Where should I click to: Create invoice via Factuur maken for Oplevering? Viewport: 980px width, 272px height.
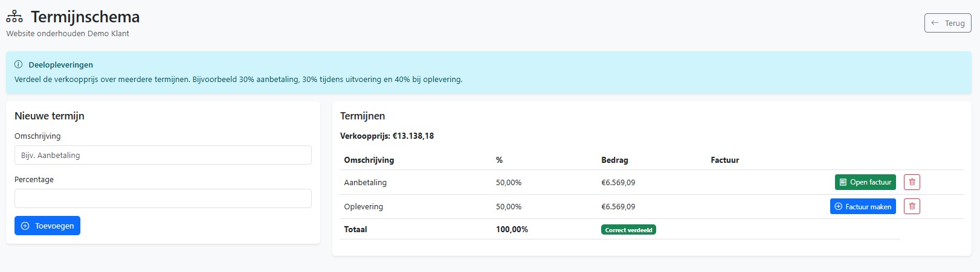coord(863,206)
